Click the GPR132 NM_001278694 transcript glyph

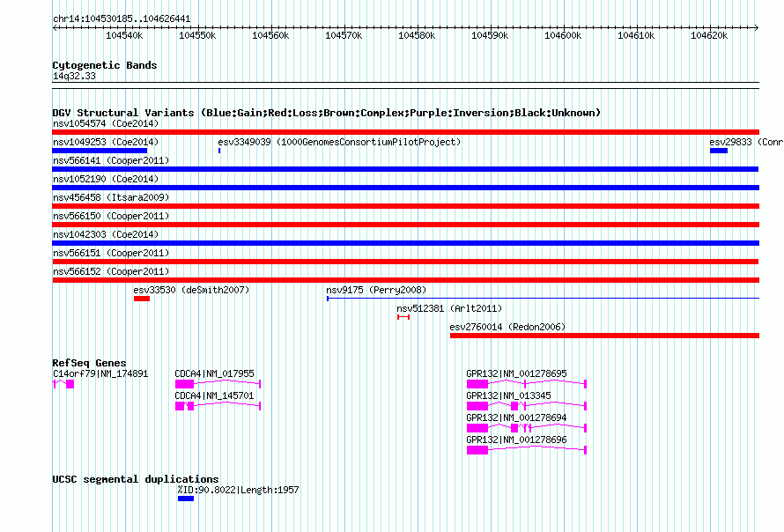click(x=527, y=428)
